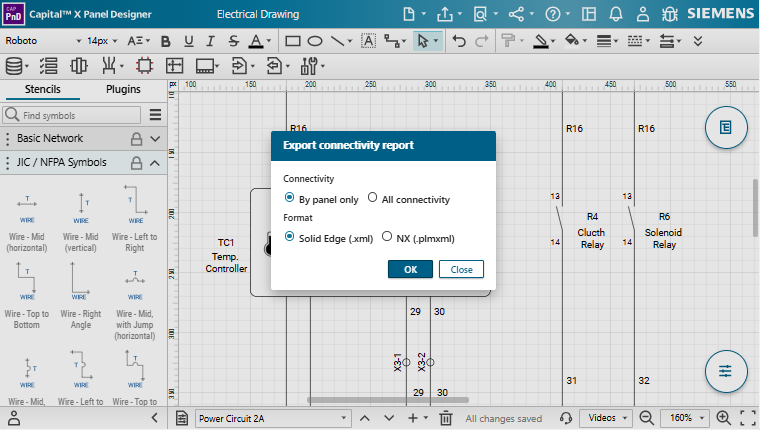The height and width of the screenshot is (430, 760).
Task: Delete page with trash icon
Action: 446,418
